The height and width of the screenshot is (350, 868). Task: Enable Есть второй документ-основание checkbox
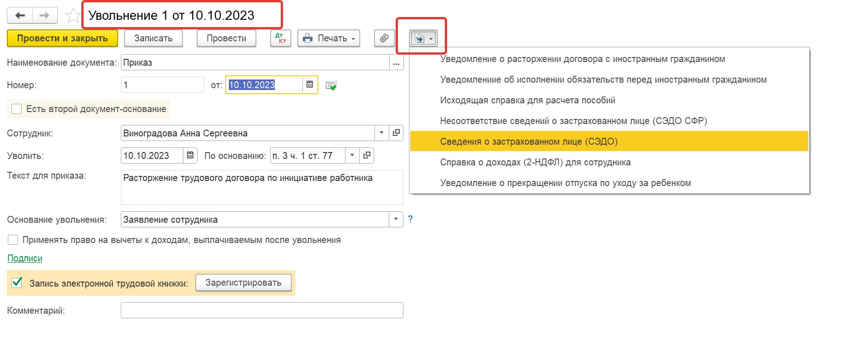[17, 109]
